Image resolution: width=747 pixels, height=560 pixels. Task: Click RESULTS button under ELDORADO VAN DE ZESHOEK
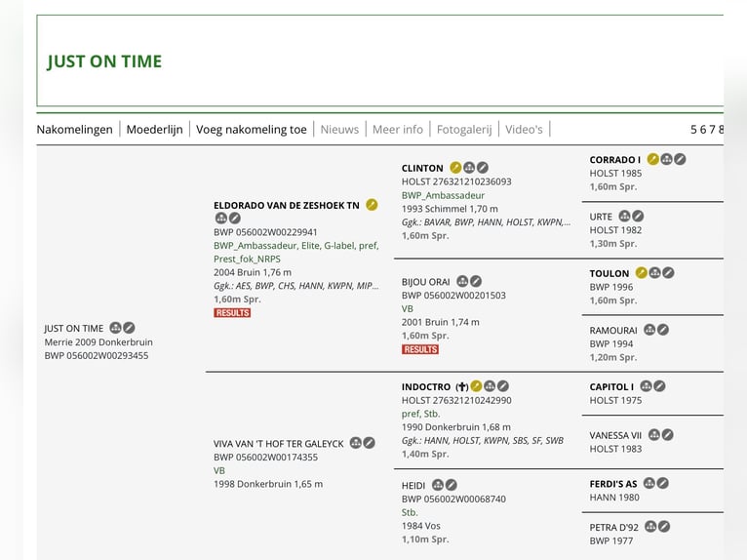(232, 313)
